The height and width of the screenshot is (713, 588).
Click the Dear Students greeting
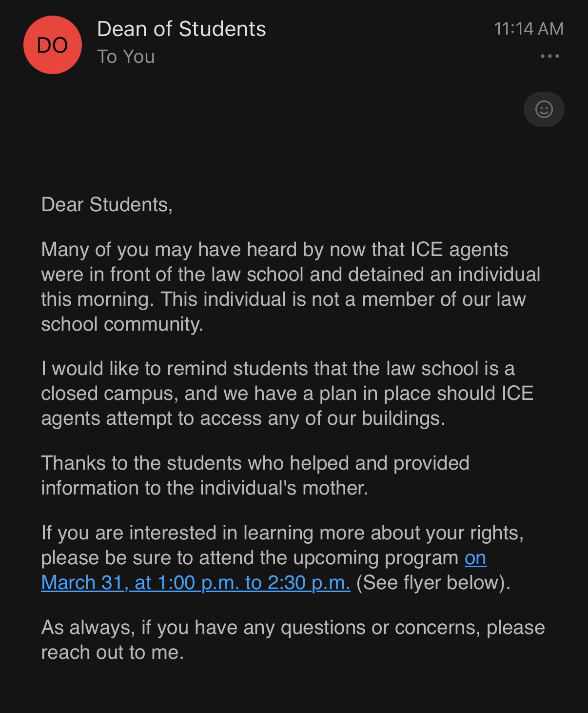click(x=107, y=205)
